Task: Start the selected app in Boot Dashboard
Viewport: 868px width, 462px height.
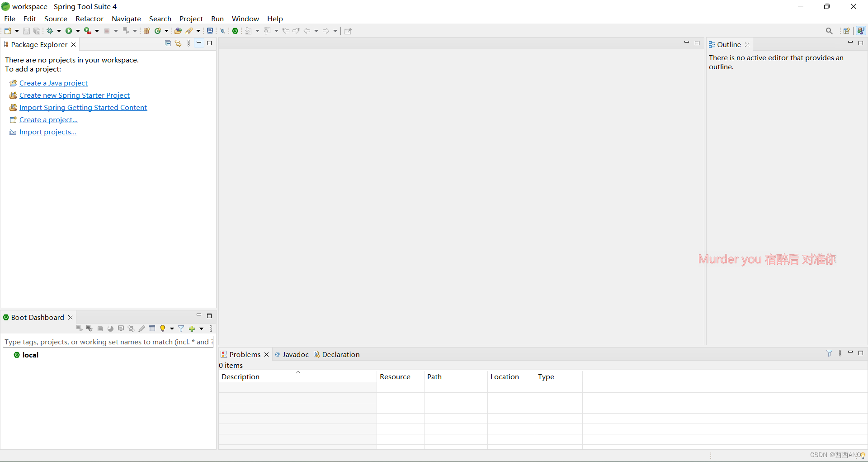Action: coord(80,329)
